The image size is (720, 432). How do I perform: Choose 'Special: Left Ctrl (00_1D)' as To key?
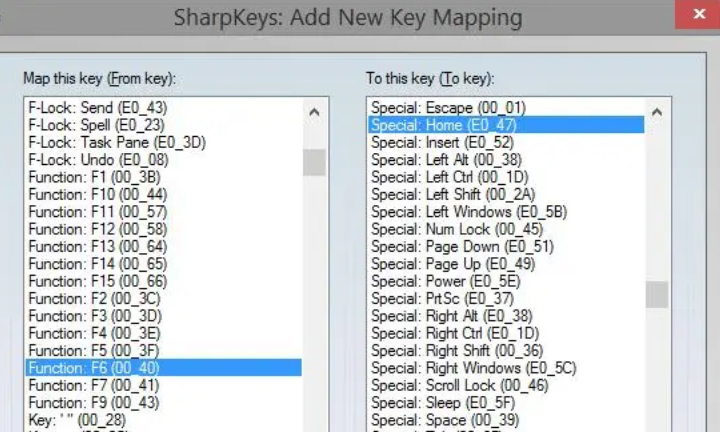point(506,177)
